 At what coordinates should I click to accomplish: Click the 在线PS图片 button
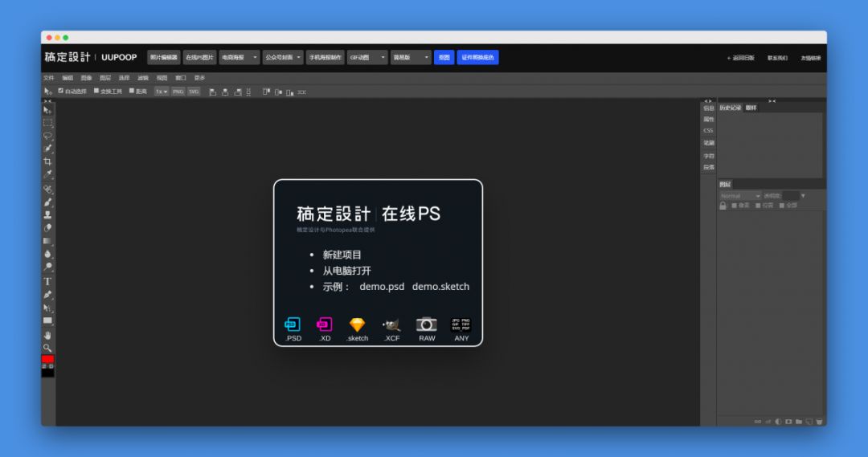(199, 58)
